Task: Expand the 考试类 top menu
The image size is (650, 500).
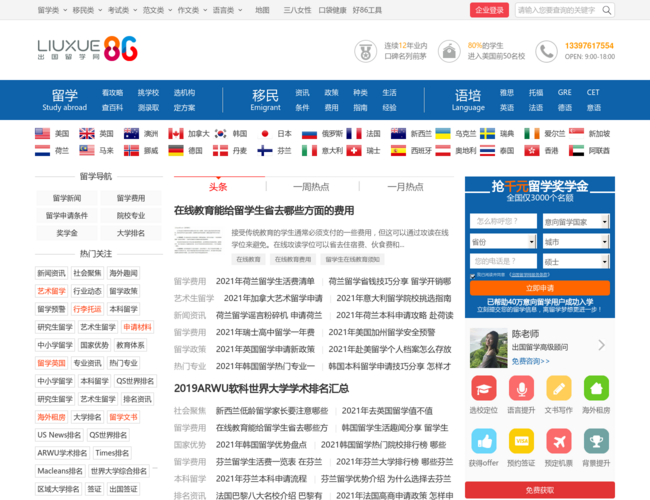Action: click(122, 10)
